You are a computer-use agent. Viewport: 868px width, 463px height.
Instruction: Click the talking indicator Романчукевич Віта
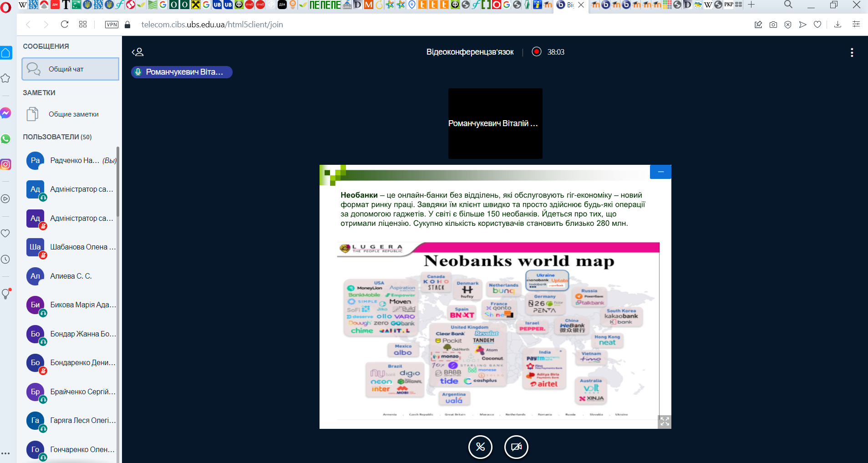click(182, 72)
